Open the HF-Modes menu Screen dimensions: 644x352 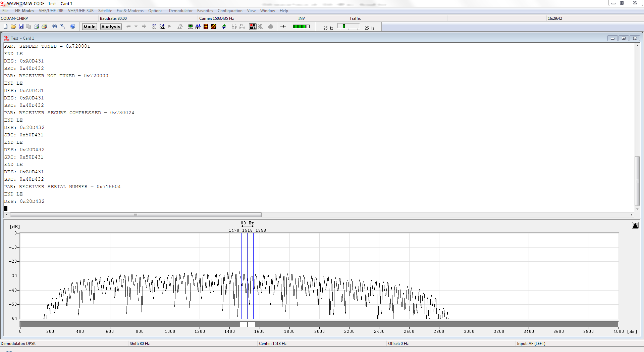[24, 11]
